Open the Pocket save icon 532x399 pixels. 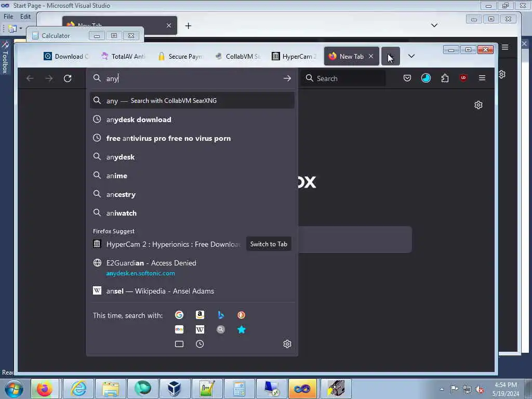click(x=407, y=78)
